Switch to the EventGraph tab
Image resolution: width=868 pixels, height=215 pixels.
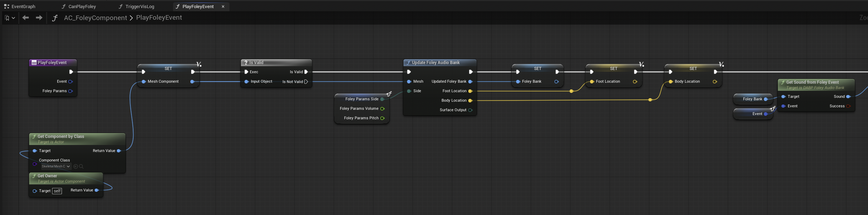coord(20,6)
